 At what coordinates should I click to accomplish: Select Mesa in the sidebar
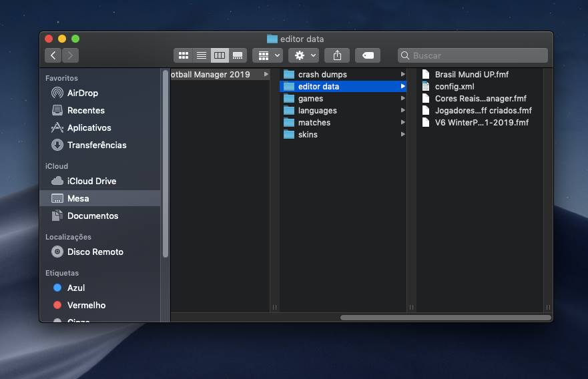click(99, 198)
